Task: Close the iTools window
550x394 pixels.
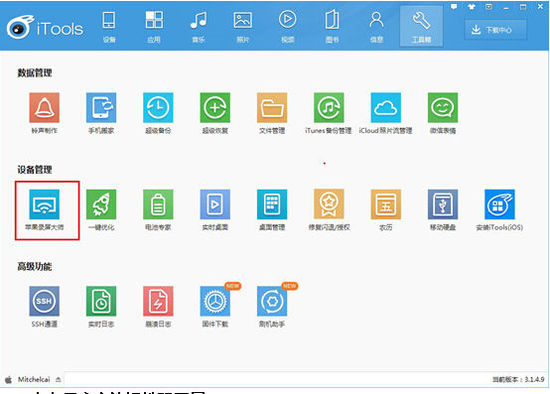Action: pyautogui.click(x=540, y=6)
